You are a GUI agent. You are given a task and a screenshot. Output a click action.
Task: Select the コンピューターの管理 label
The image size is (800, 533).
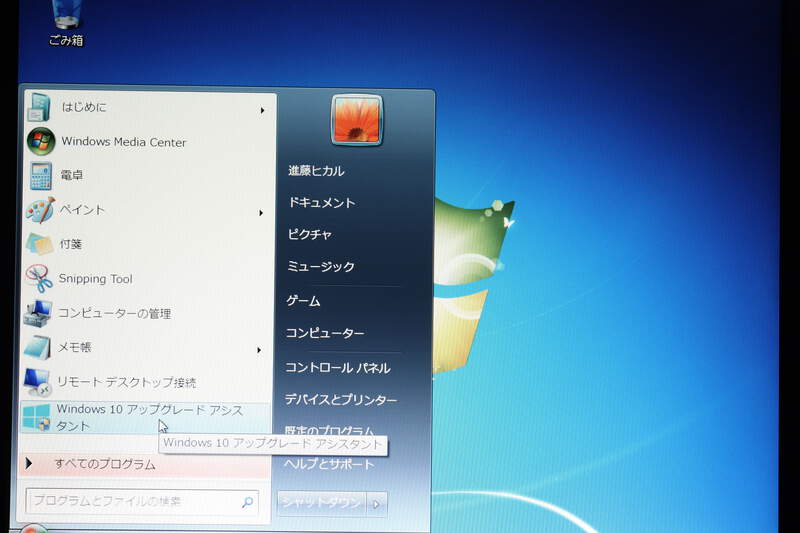tap(114, 313)
